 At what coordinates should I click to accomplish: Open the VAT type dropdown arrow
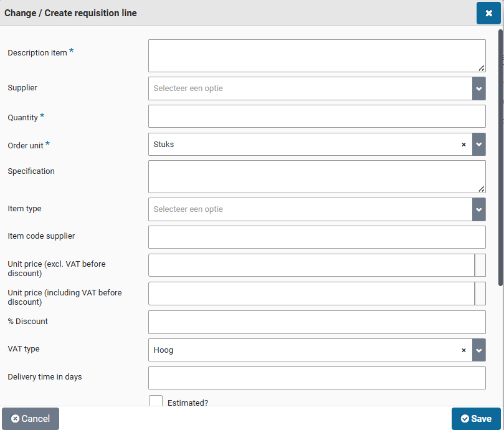478,350
